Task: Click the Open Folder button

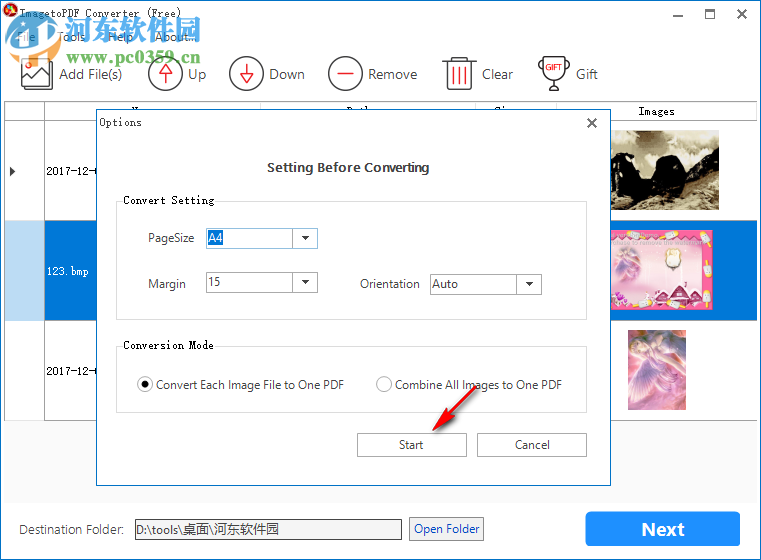Action: [447, 529]
